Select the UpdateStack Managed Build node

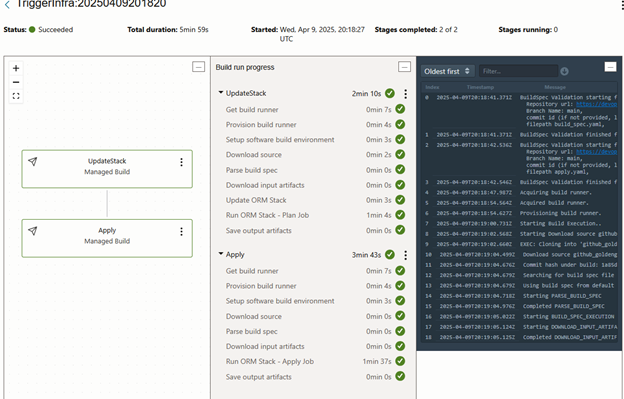[x=107, y=169]
